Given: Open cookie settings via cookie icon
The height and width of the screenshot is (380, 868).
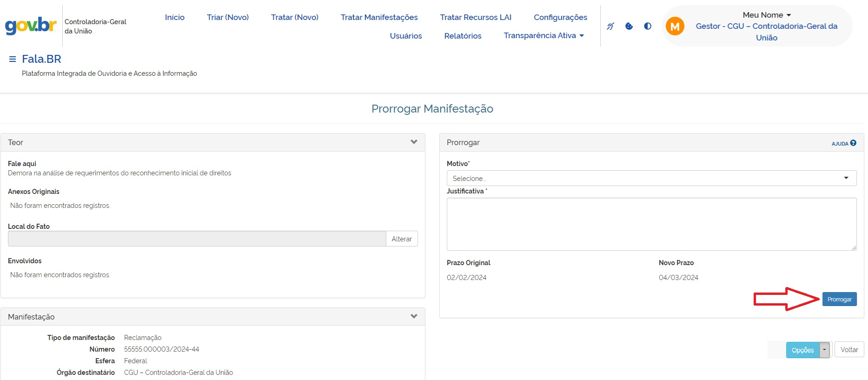Looking at the screenshot, I should coord(629,27).
